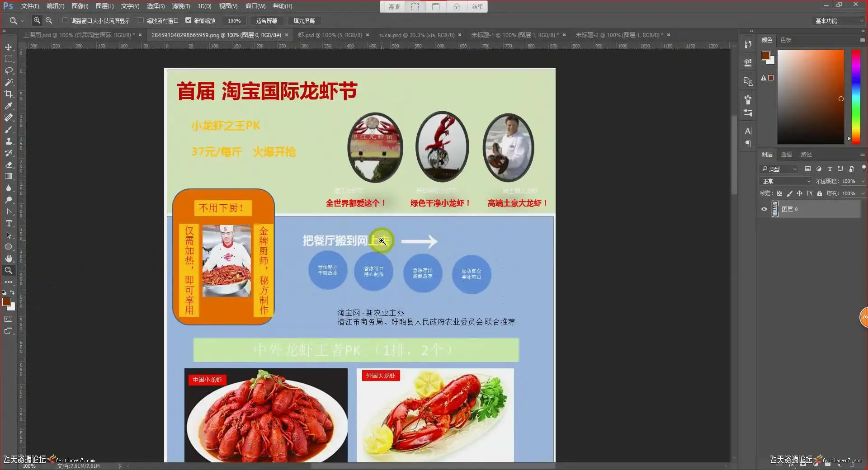Select the Clone Stamp tool

[x=9, y=141]
